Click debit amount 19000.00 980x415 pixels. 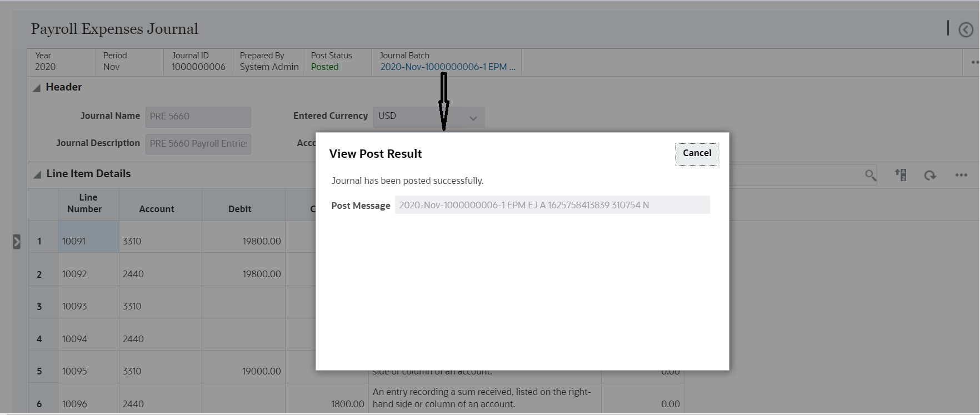pos(243,367)
